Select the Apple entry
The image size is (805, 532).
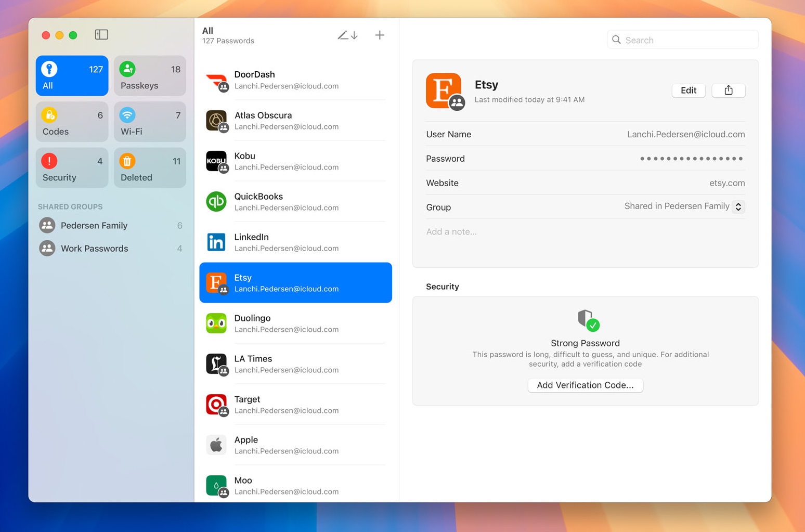[x=296, y=445]
